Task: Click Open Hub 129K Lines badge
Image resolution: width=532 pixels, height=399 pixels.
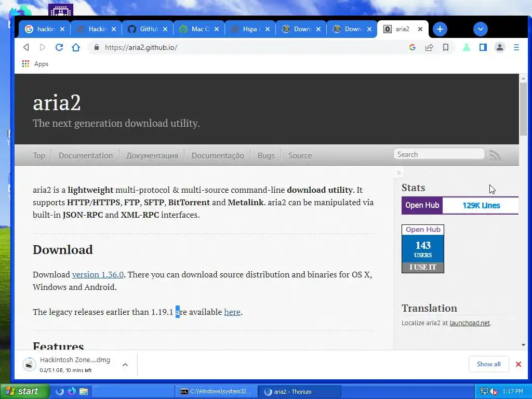Action: [x=460, y=205]
